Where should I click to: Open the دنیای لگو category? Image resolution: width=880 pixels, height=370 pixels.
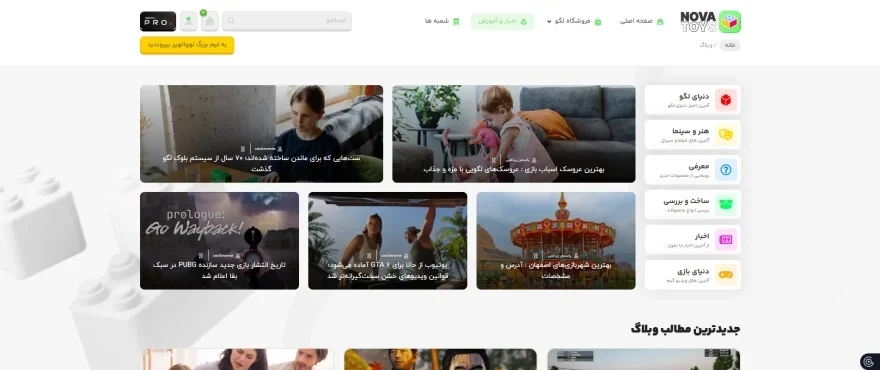coord(693,100)
